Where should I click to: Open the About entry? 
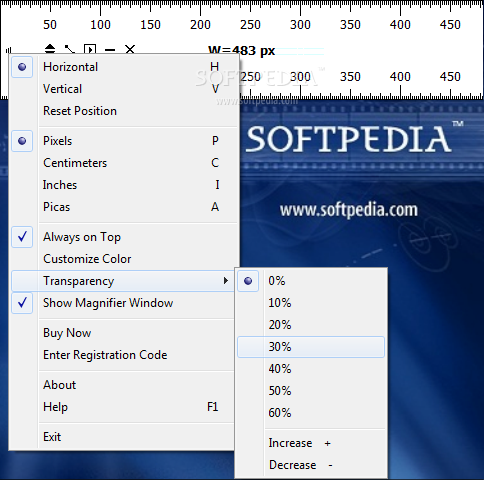(x=123, y=385)
